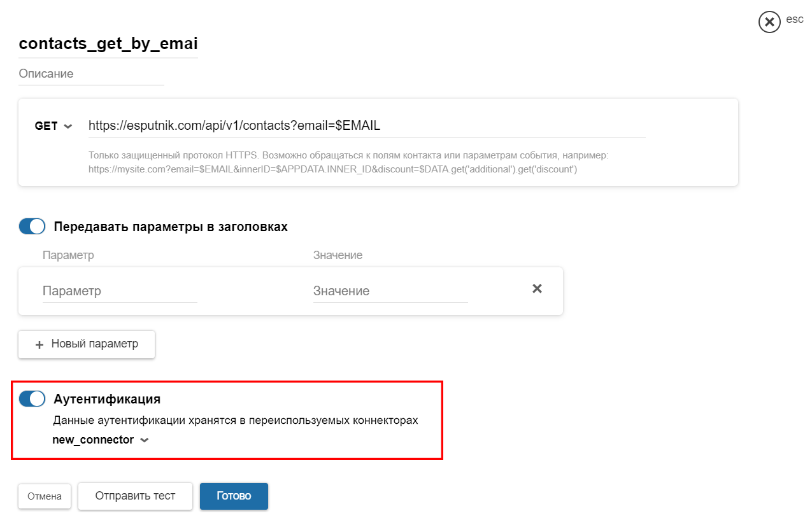Image resolution: width=812 pixels, height=525 pixels.
Task: Click the Параметр name input
Action: tap(120, 291)
